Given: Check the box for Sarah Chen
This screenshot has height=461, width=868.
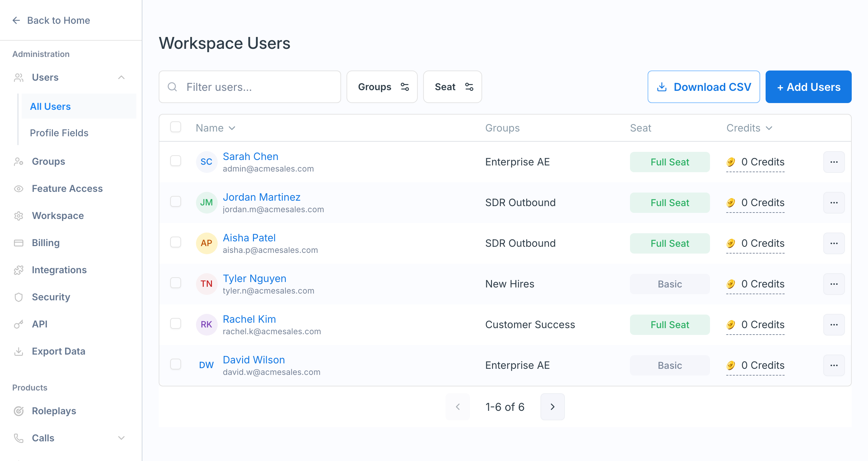Looking at the screenshot, I should tap(176, 161).
